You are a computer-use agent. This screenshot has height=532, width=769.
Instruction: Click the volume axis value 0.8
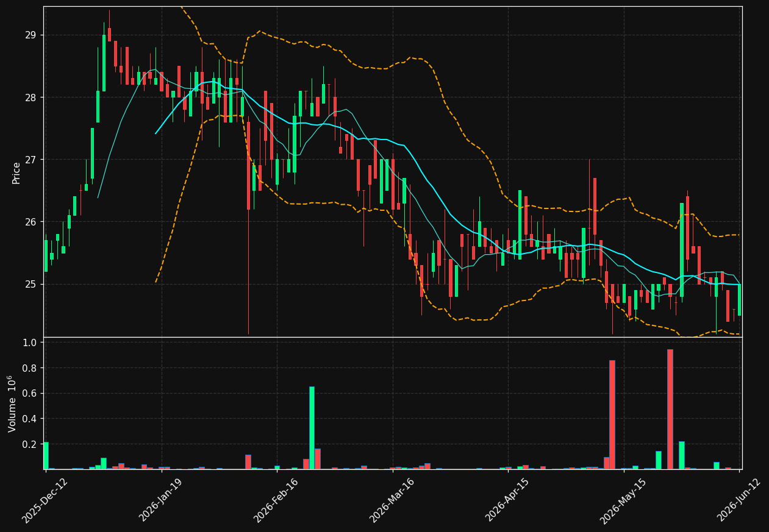tap(30, 368)
